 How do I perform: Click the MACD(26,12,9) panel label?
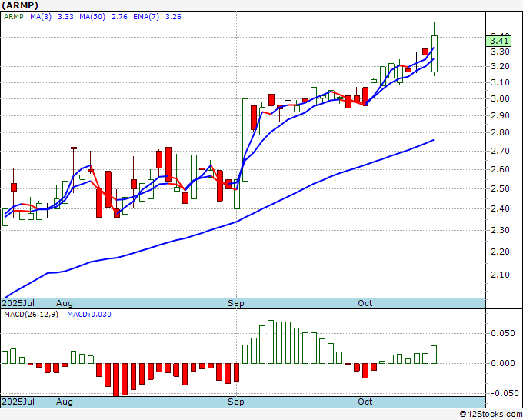tap(31, 315)
